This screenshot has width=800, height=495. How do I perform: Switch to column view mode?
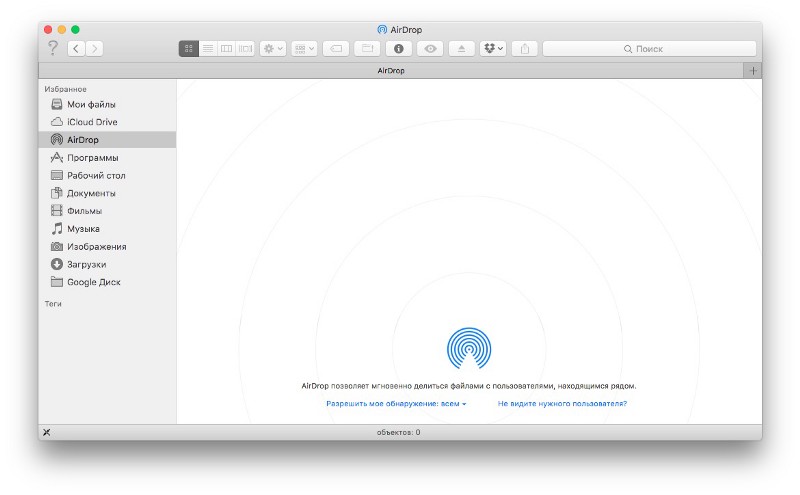coord(226,48)
